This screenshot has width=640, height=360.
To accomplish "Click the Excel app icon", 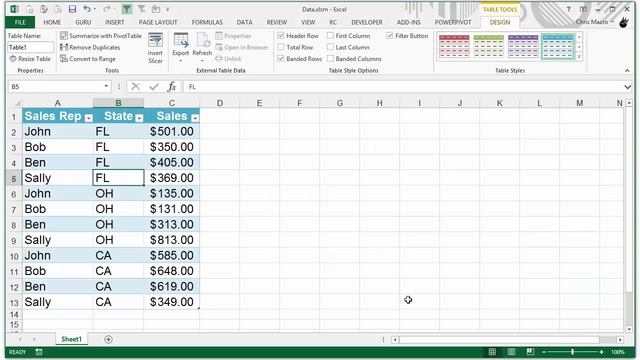I will [x=14, y=9].
